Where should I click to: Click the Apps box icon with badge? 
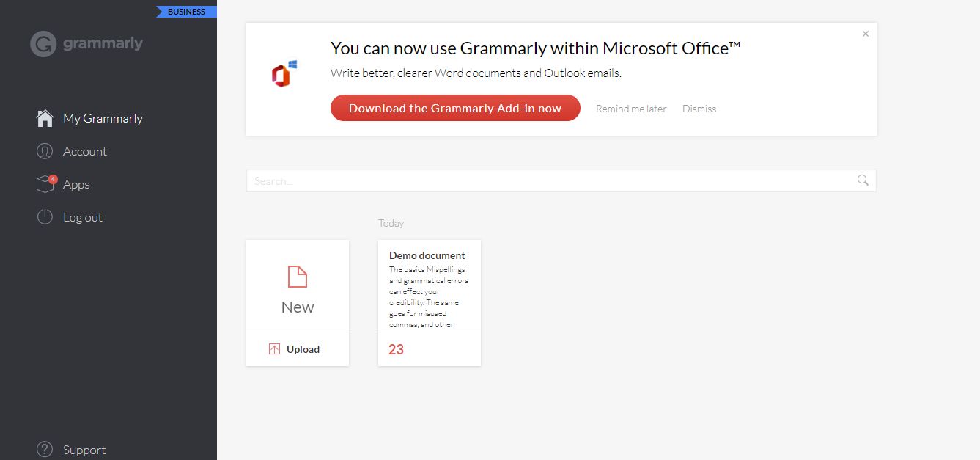(x=46, y=183)
